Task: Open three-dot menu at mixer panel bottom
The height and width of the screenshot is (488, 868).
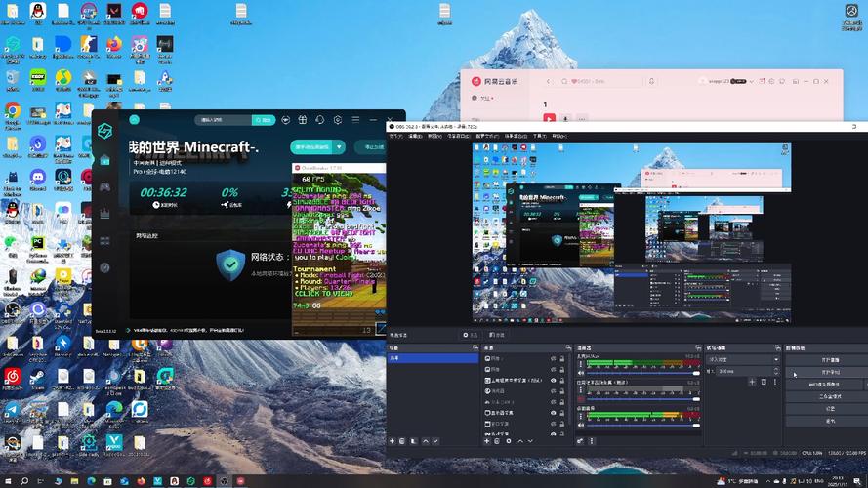Action: [x=592, y=441]
